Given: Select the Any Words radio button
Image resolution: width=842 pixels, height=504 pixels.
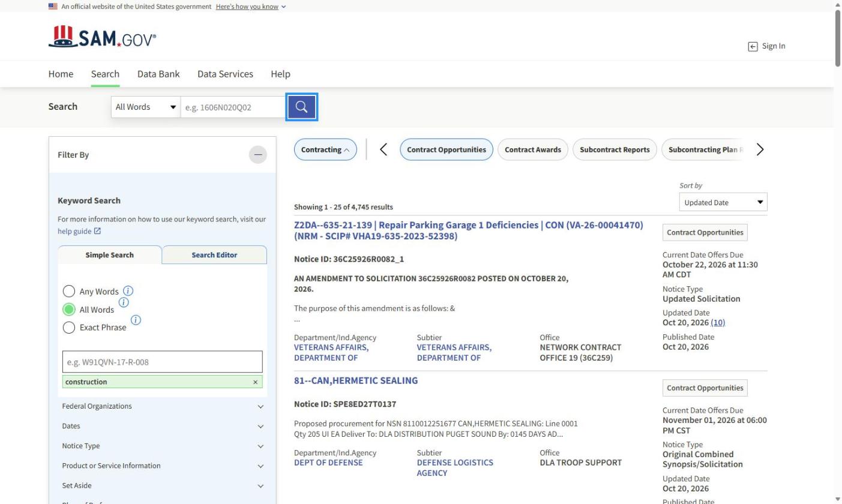Looking at the screenshot, I should tap(69, 292).
